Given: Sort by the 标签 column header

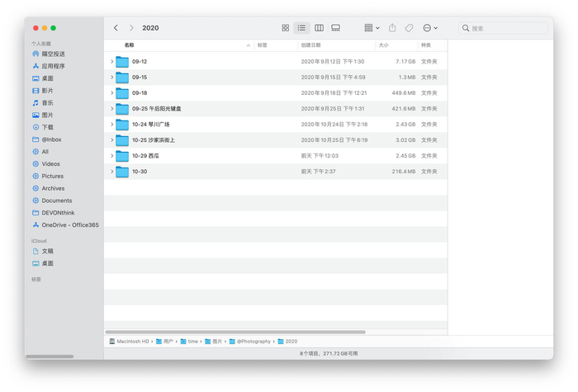Looking at the screenshot, I should coord(275,45).
